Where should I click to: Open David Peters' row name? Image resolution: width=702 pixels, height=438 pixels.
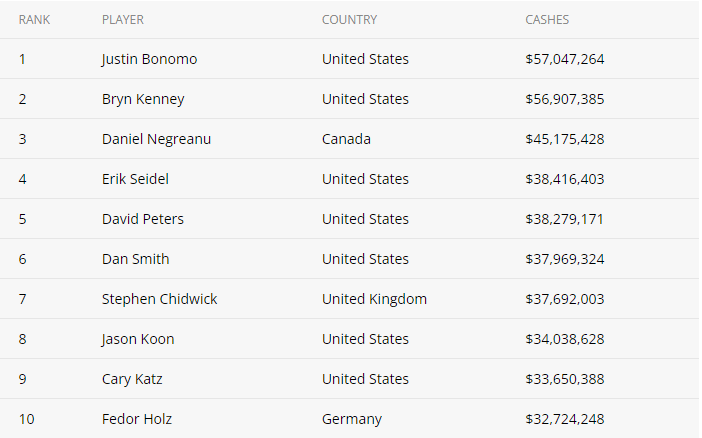[143, 219]
